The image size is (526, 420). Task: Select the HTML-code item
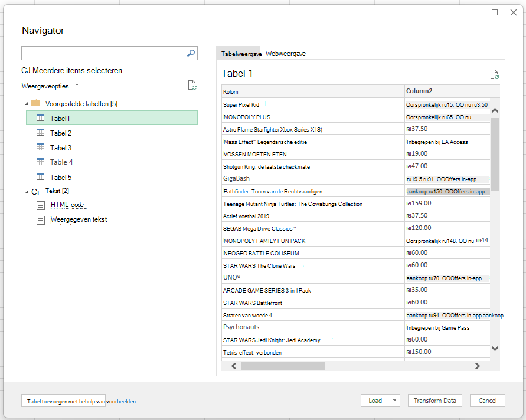click(x=67, y=205)
